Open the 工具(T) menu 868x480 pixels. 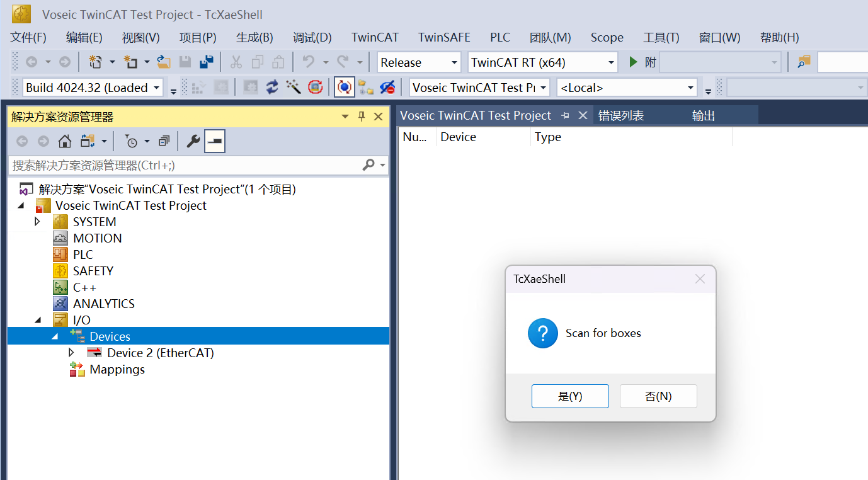661,37
